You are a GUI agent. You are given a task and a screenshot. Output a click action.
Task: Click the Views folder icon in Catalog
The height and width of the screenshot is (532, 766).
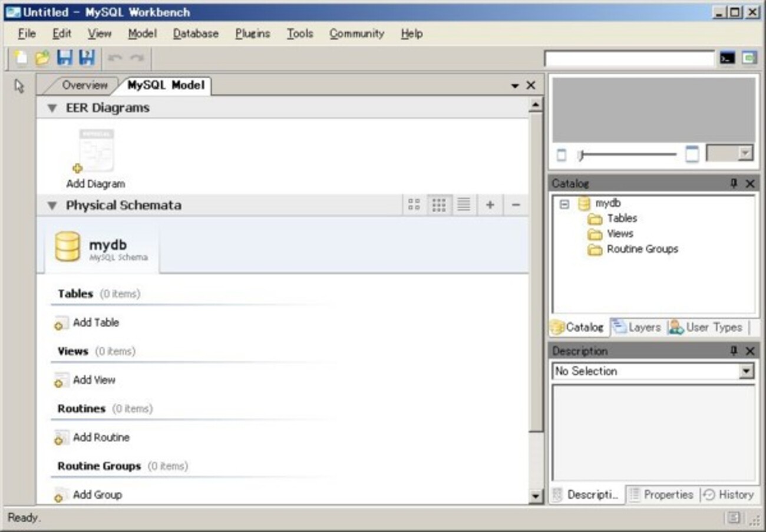pyautogui.click(x=595, y=234)
